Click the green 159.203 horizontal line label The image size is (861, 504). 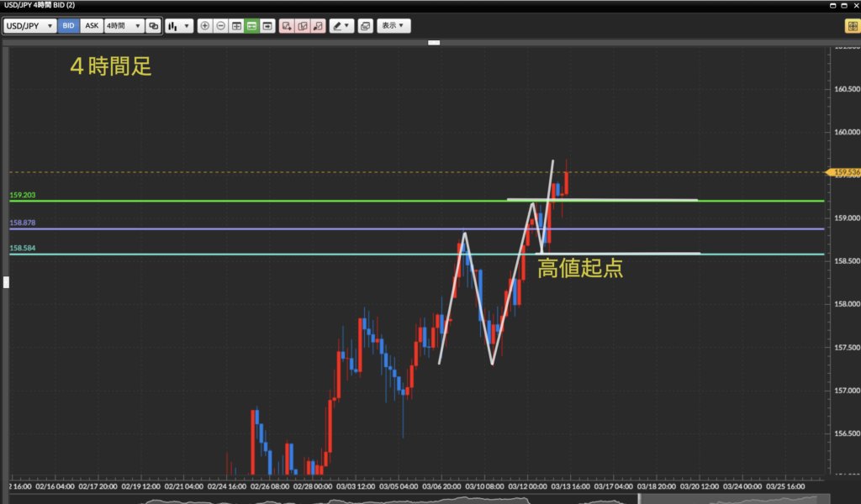(x=23, y=195)
